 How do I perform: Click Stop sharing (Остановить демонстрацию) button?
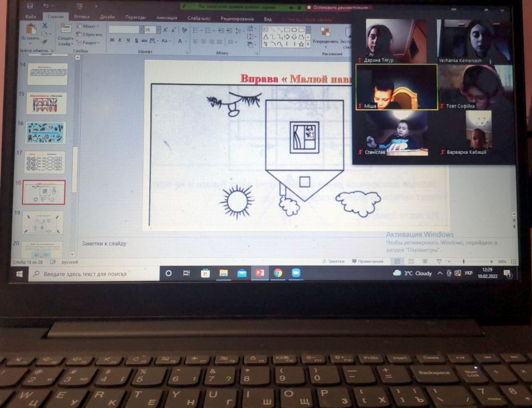[338, 8]
